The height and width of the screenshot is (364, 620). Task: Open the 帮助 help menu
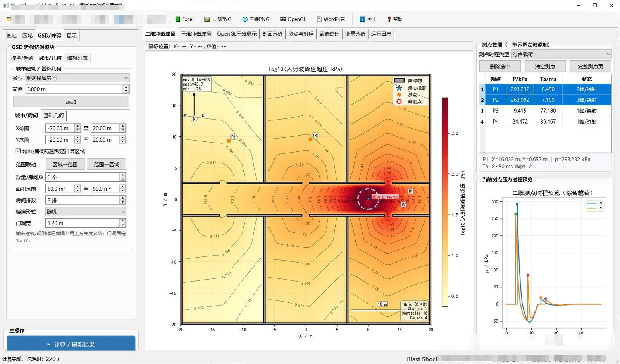coord(394,19)
